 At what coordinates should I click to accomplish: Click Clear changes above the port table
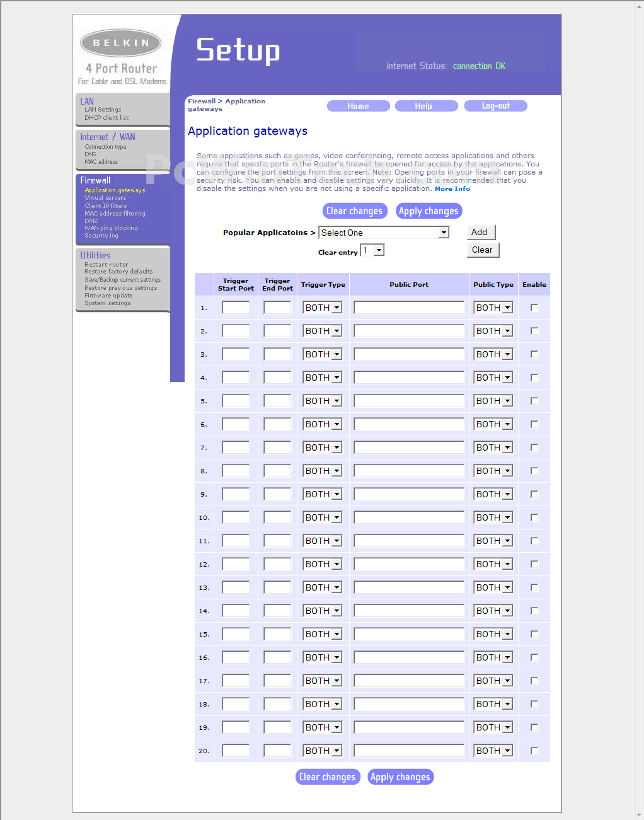[x=354, y=211]
